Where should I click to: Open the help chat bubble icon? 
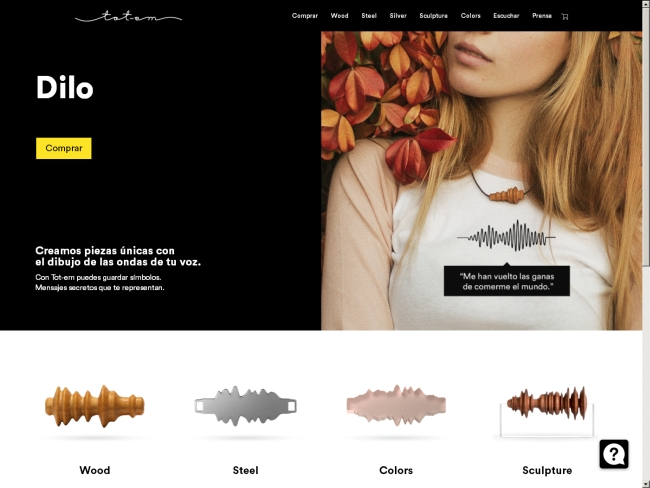(x=614, y=454)
